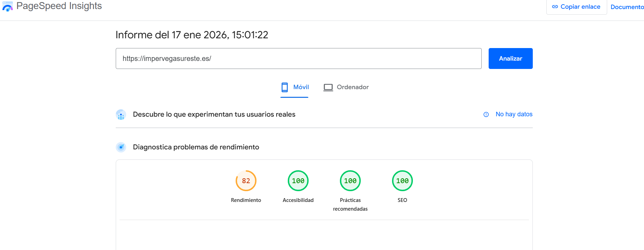Select the Prácticas recomendadas score gauge
The height and width of the screenshot is (250, 644).
(x=350, y=181)
